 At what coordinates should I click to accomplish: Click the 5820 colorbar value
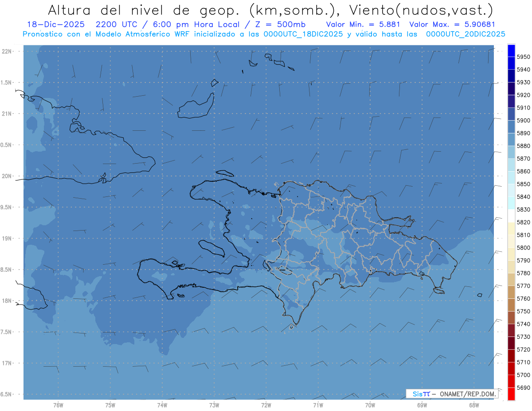point(524,222)
